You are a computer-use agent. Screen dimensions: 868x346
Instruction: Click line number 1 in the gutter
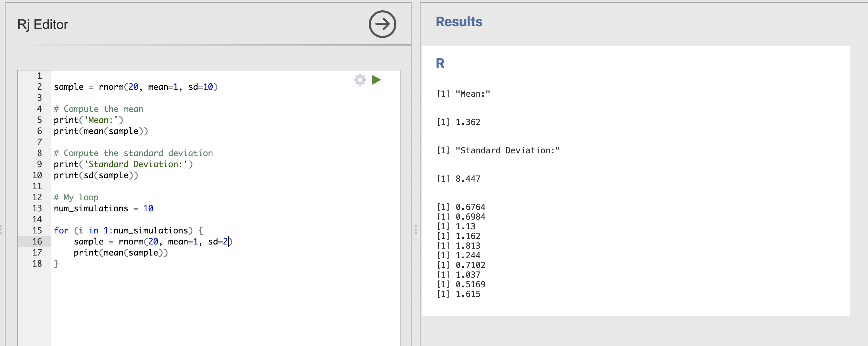[x=39, y=76]
